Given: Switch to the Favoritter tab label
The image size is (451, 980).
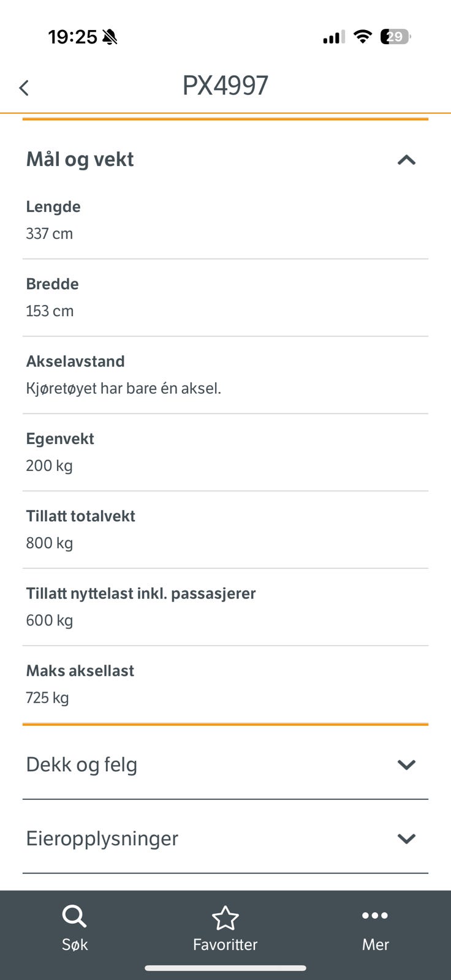Looking at the screenshot, I should [x=225, y=944].
